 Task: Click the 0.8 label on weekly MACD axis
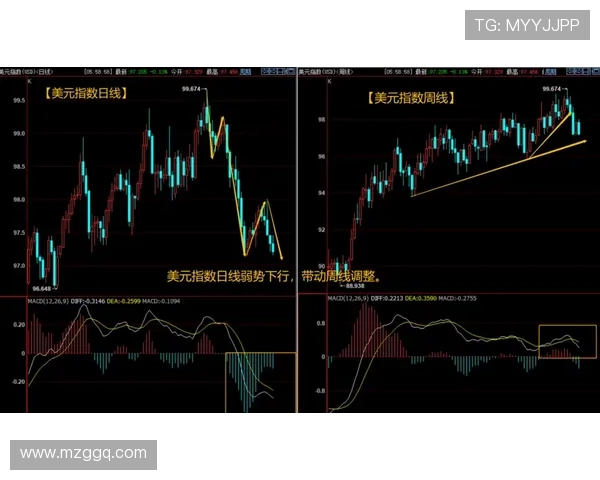click(x=321, y=323)
